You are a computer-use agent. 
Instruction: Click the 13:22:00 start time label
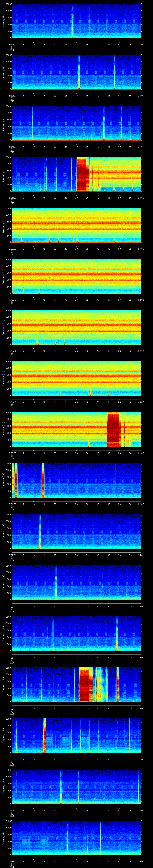pyautogui.click(x=12, y=44)
